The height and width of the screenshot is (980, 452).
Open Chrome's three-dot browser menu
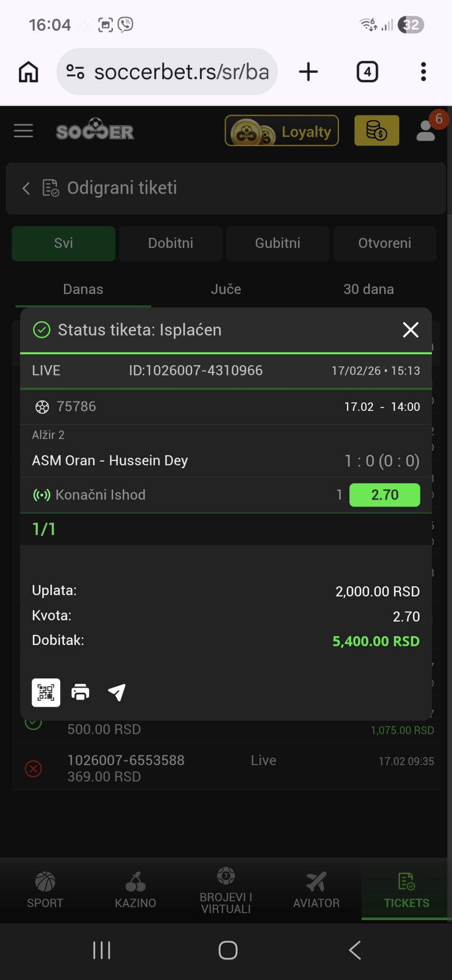click(x=423, y=72)
